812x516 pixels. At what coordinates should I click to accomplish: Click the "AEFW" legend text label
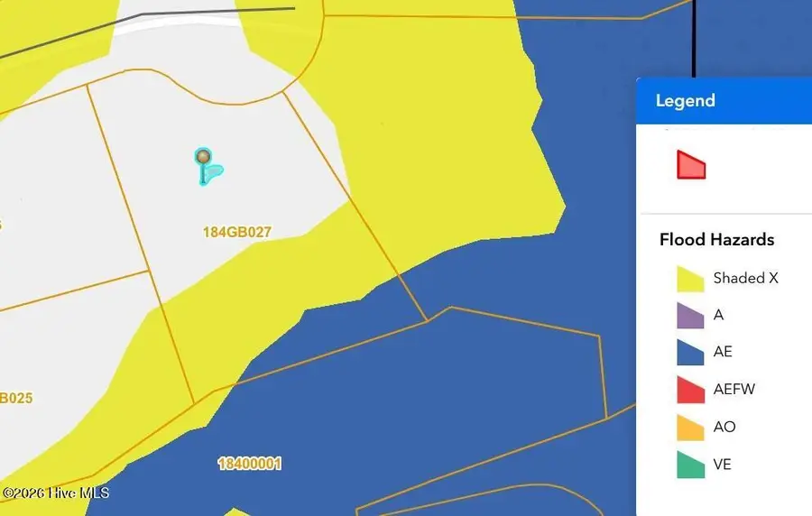pos(734,390)
